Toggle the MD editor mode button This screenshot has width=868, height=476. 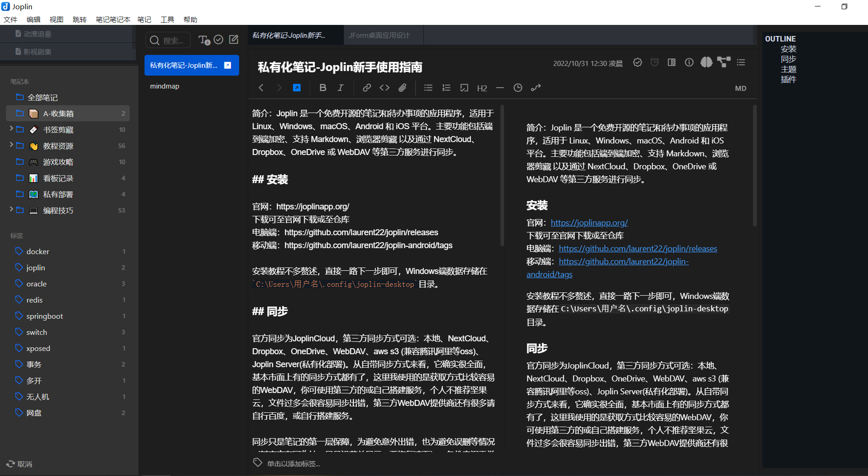click(x=741, y=88)
